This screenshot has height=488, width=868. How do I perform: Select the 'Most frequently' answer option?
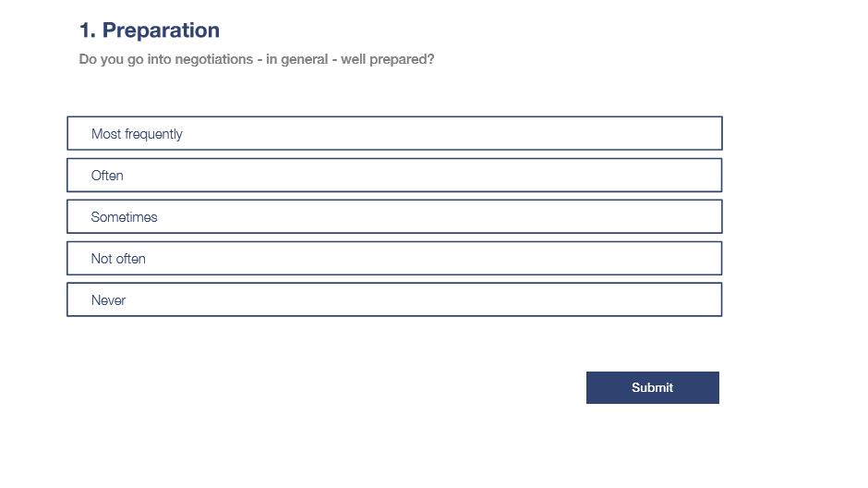[x=394, y=133]
